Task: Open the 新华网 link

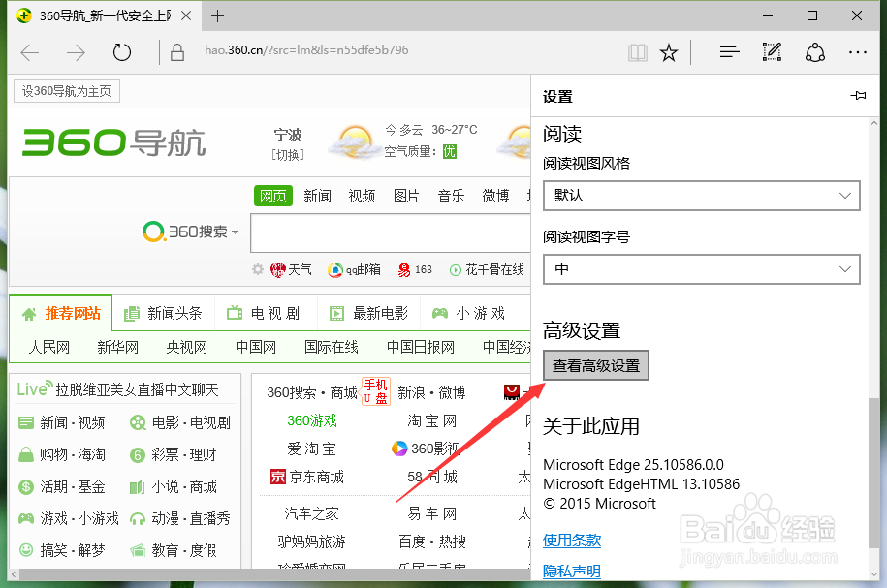Action: pyautogui.click(x=117, y=347)
